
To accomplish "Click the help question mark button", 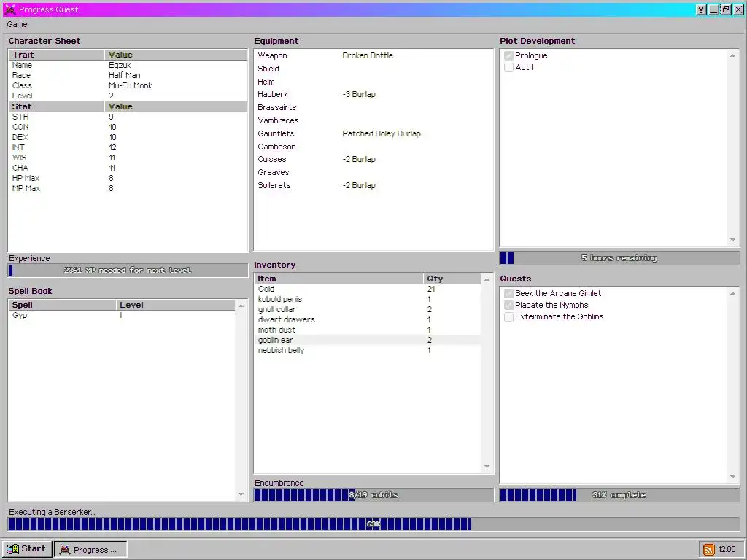I will click(x=701, y=9).
